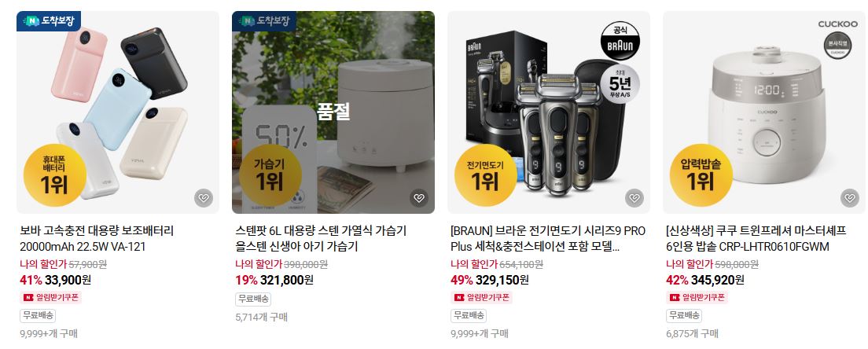Click the sold-out humidifier product thumbnail
Screen dimensions: 868x349
333,112
